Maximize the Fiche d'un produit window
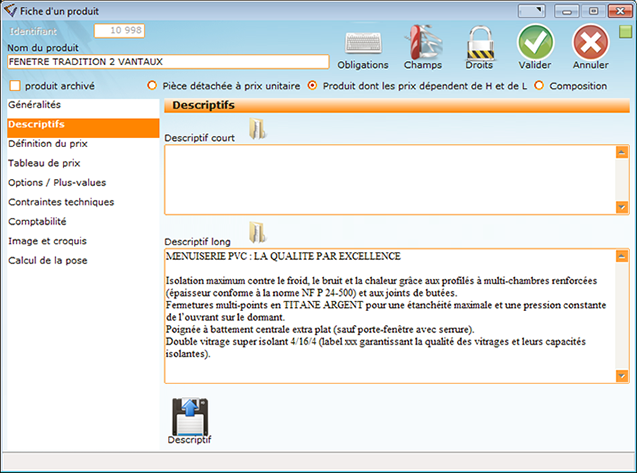 pos(594,11)
